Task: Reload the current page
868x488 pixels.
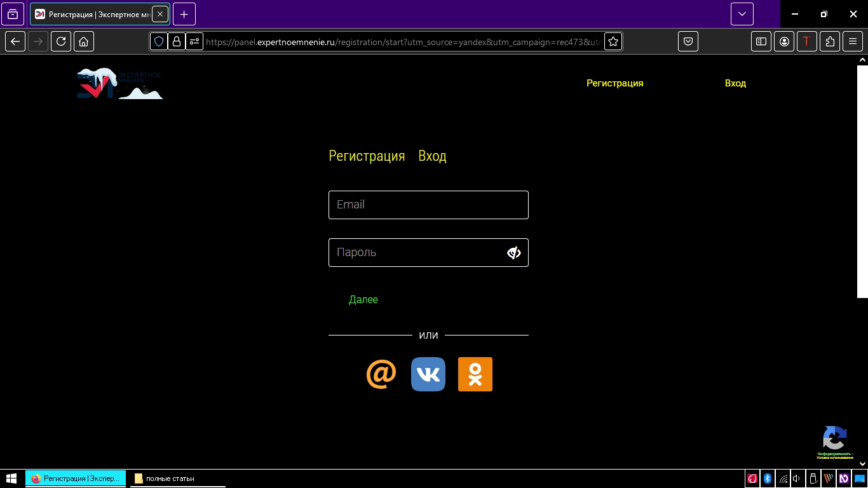Action: (61, 41)
